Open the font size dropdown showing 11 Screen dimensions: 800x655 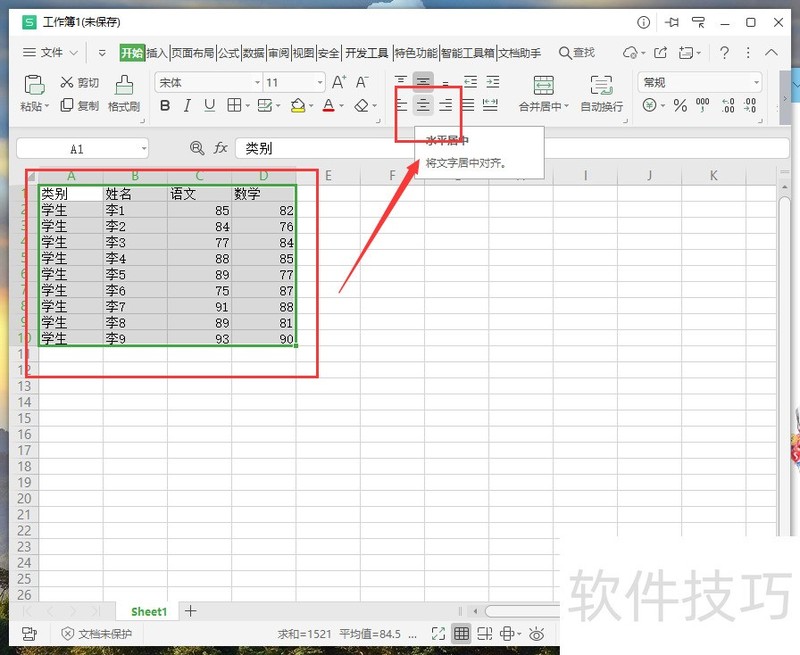(320, 82)
